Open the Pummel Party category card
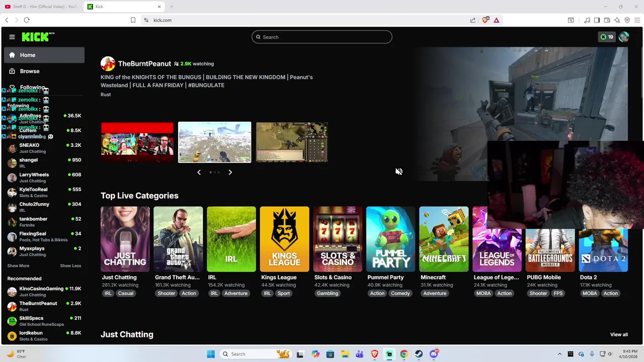Screen dimensions: 644x362 click(x=390, y=239)
